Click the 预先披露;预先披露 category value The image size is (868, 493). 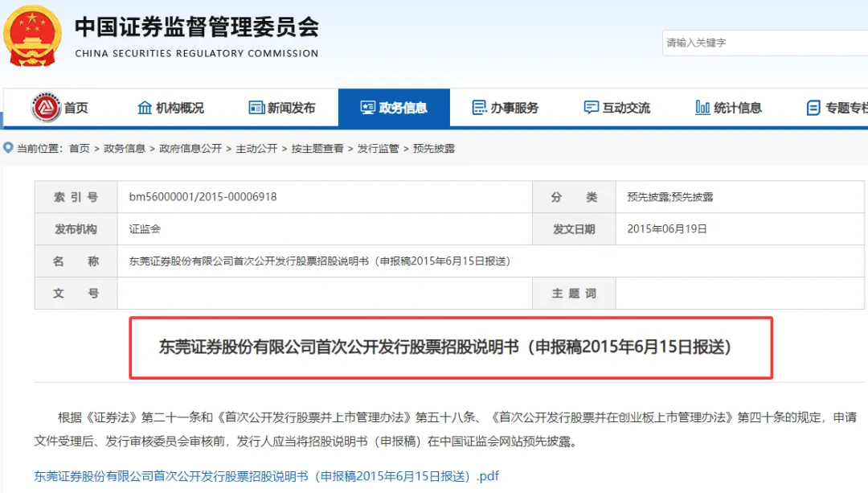(669, 197)
